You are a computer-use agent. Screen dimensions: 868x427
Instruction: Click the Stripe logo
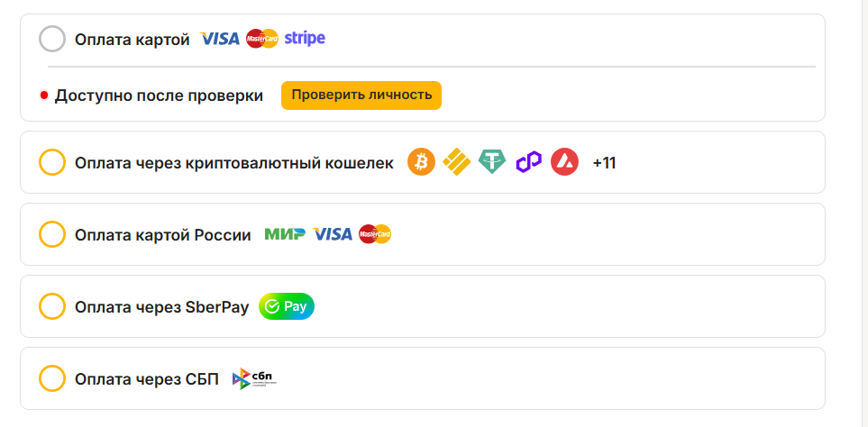click(x=305, y=39)
